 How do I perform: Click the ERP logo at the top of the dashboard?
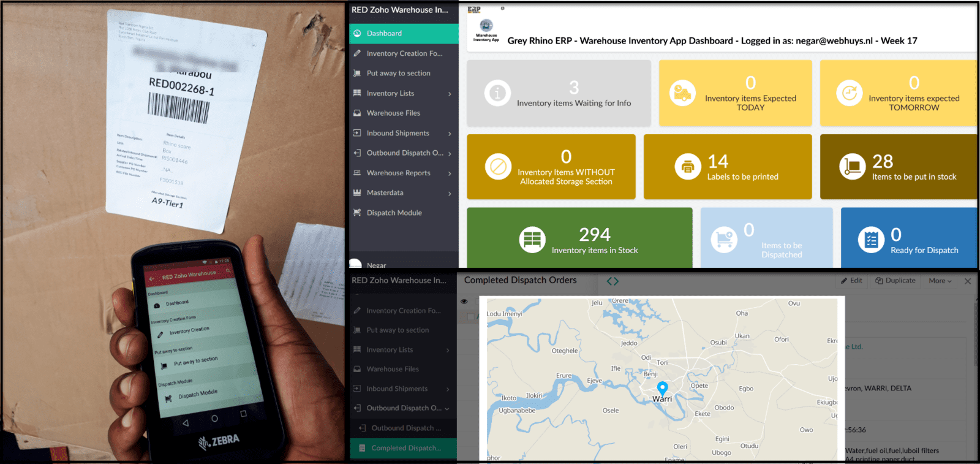tap(474, 10)
